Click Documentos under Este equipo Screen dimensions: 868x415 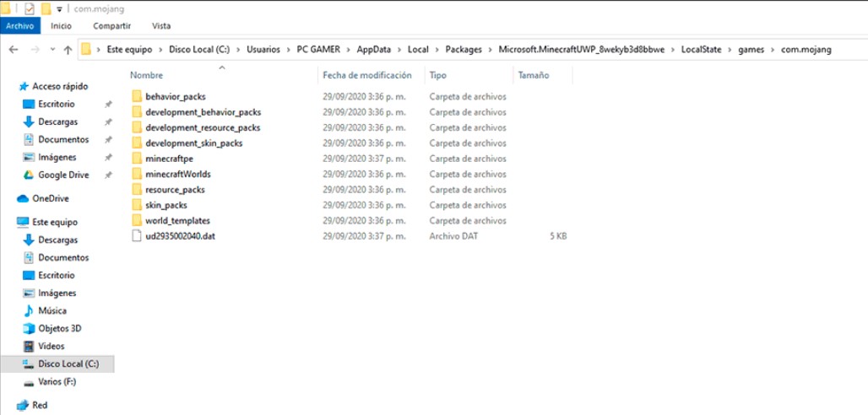(x=63, y=257)
